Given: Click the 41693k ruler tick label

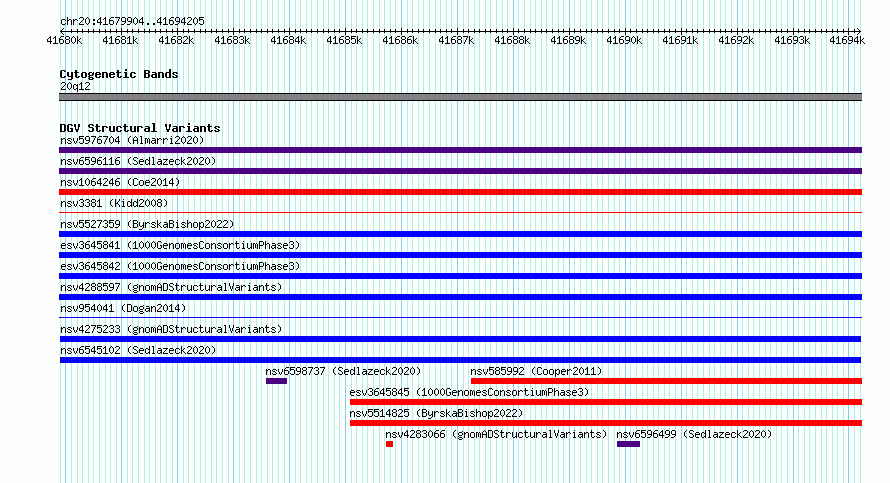Looking at the screenshot, I should click(792, 40).
